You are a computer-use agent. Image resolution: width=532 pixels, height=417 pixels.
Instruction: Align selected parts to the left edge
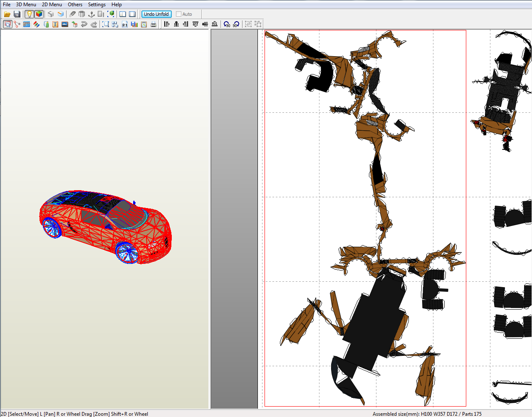pos(166,24)
